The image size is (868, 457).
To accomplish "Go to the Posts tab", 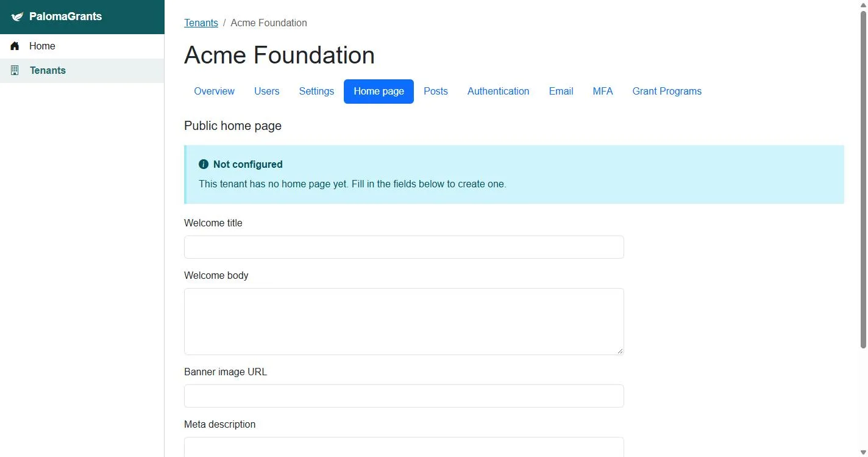I will [436, 92].
